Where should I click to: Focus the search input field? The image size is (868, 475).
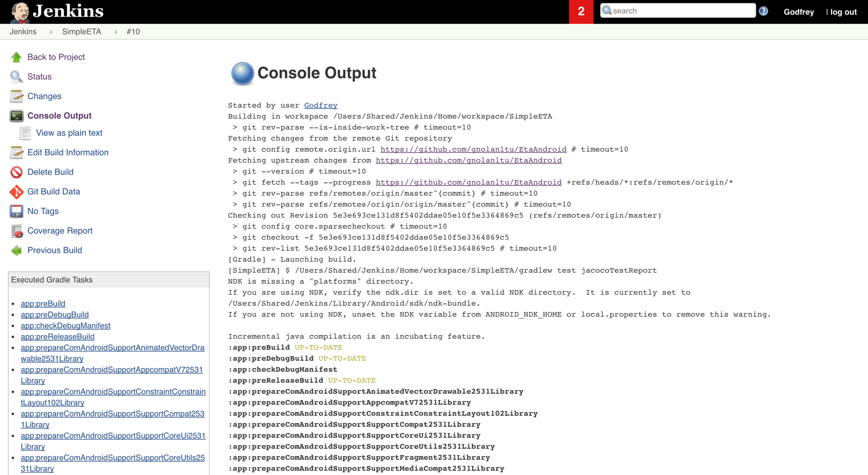click(678, 11)
